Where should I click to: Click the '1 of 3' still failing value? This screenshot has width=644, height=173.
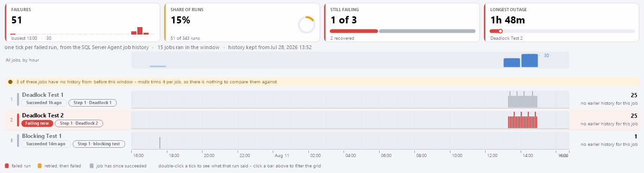pyautogui.click(x=344, y=20)
